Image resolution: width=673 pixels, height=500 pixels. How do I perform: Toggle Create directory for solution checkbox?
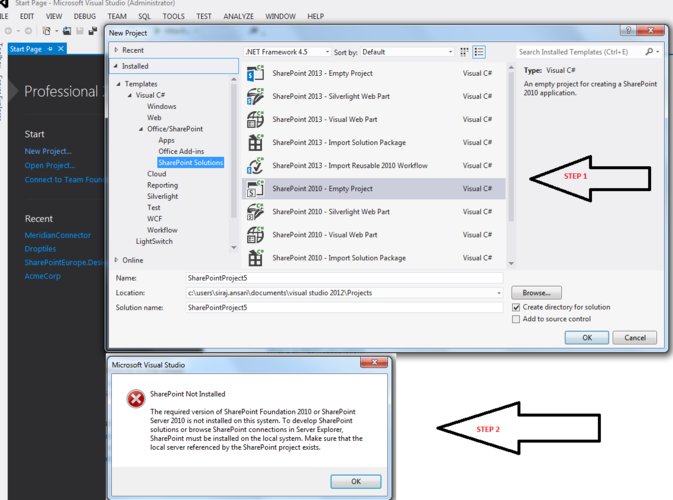(x=516, y=307)
